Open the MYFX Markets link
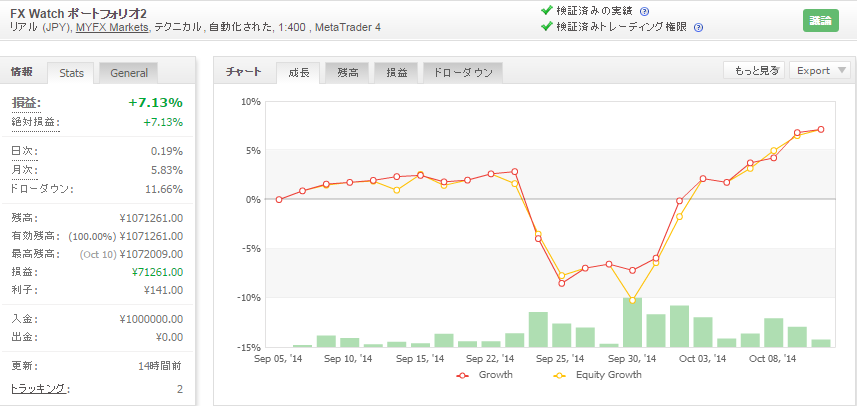857x406 pixels. tap(115, 28)
